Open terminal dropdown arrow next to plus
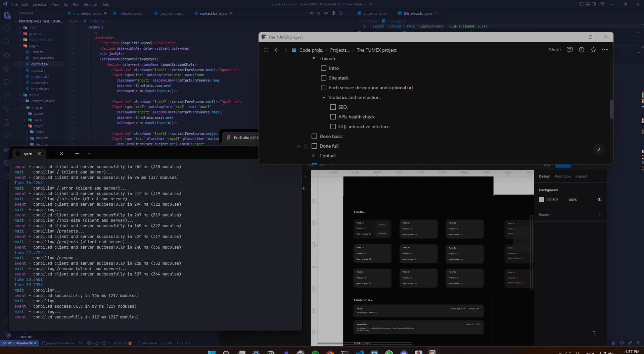Screen dimensions: 644x354 tap(89, 153)
